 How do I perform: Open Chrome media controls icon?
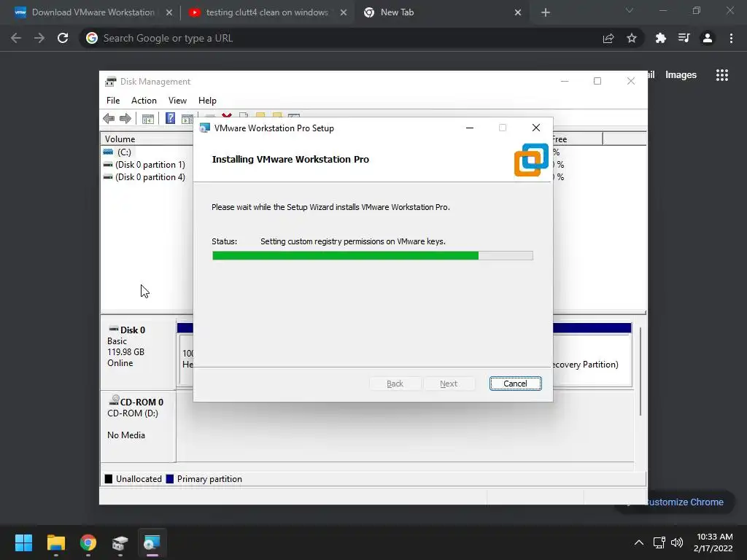(684, 38)
